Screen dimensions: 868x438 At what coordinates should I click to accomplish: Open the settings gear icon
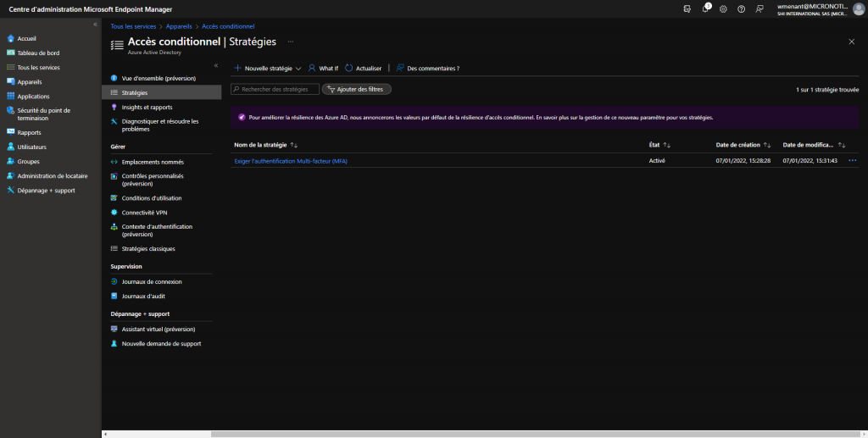click(723, 8)
